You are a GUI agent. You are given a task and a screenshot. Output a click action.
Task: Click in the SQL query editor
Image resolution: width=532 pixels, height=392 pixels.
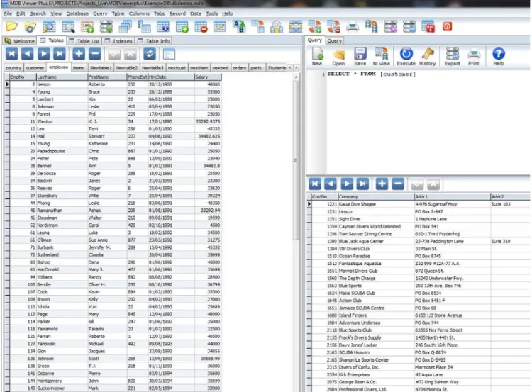click(419, 121)
